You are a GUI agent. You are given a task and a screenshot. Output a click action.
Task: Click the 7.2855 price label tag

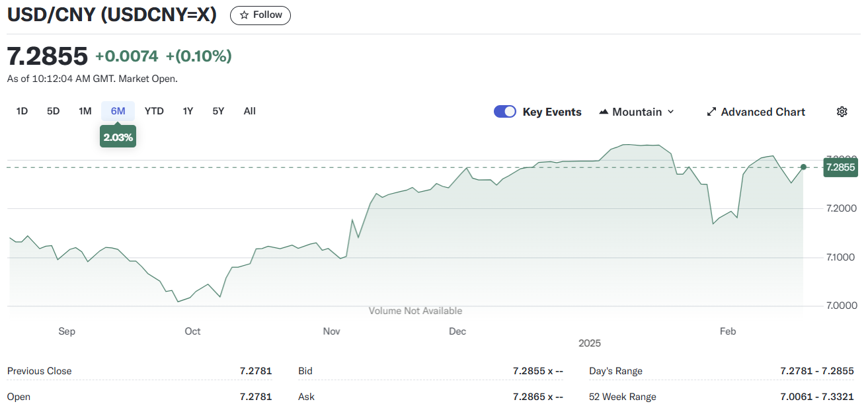pyautogui.click(x=838, y=167)
